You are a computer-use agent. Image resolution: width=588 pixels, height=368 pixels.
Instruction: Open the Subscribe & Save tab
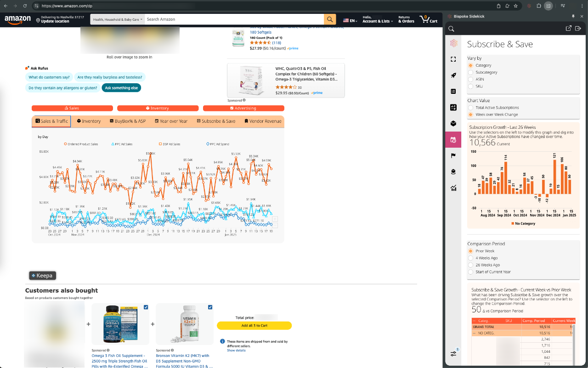pos(215,121)
